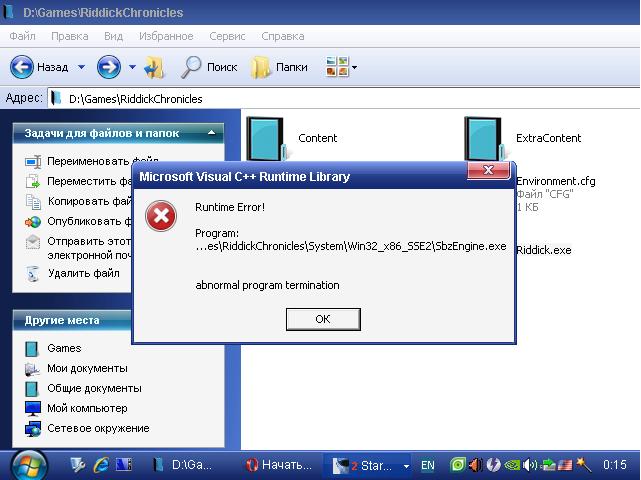Open the Back history dropdown arrow
641x480 pixels.
pos(81,67)
